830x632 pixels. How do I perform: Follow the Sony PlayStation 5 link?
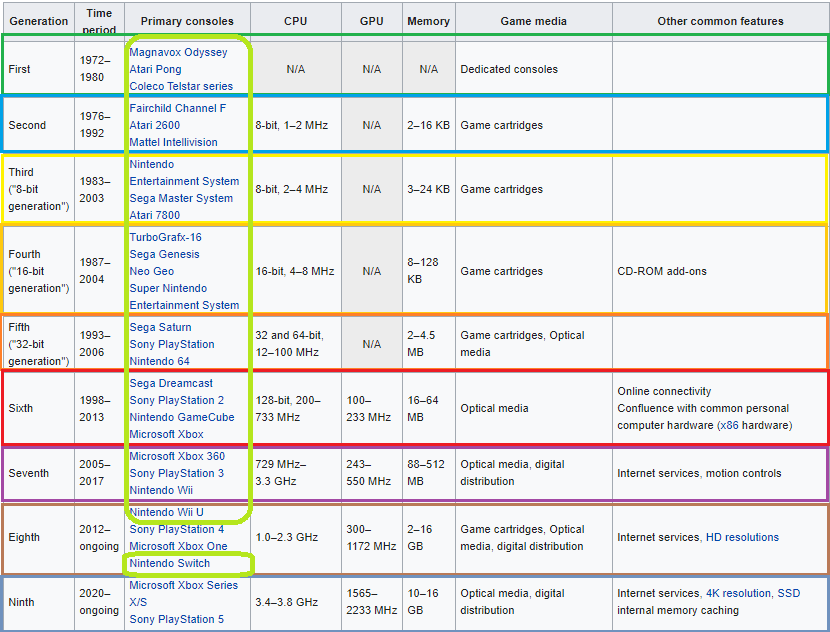point(177,619)
